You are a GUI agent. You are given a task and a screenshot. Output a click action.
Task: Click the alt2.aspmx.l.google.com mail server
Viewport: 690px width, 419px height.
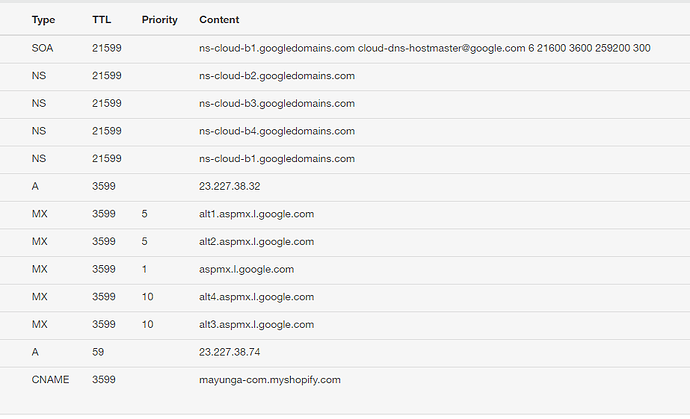[x=257, y=242]
